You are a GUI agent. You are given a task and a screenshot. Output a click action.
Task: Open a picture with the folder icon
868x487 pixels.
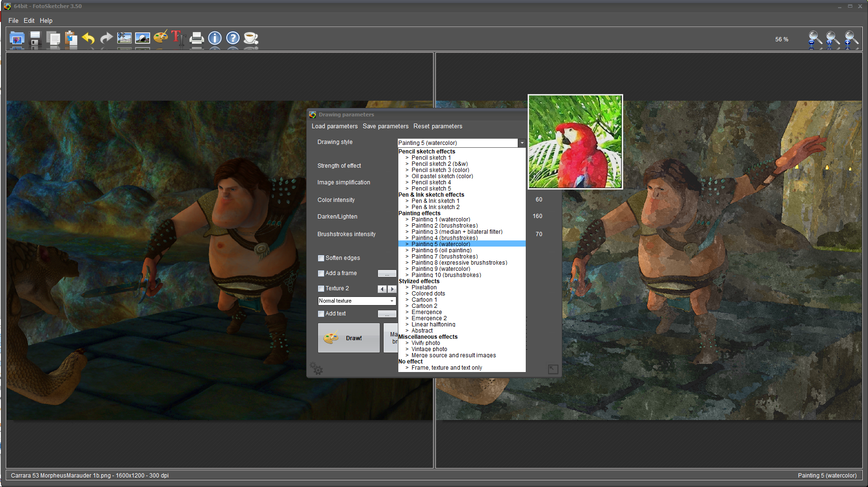point(17,38)
